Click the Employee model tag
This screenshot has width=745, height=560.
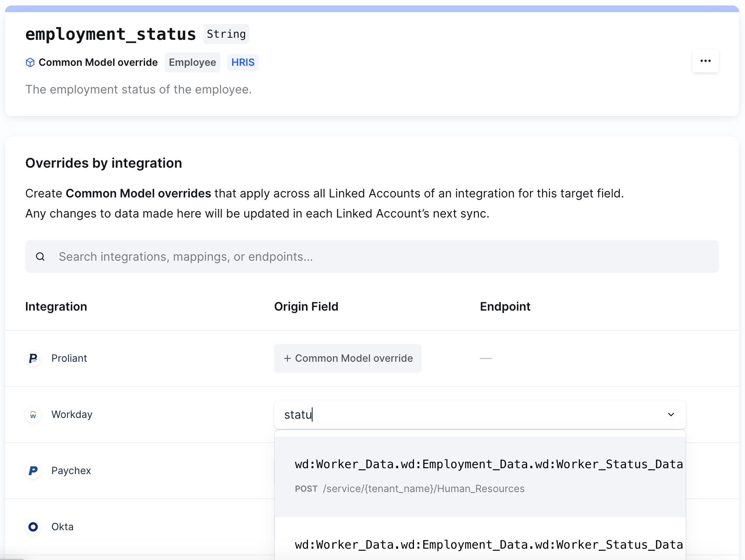coord(192,62)
